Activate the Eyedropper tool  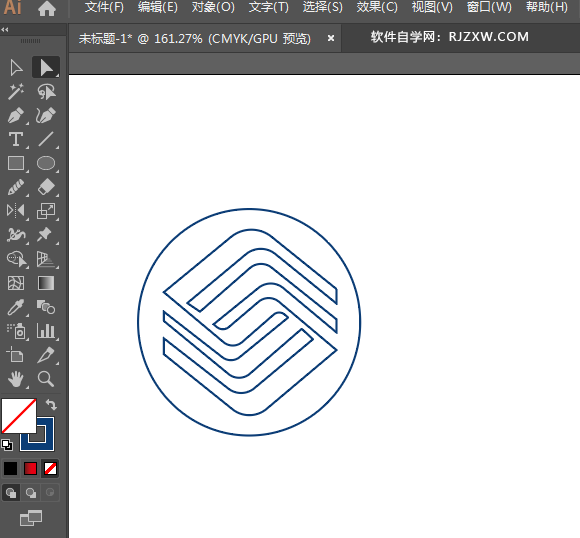(16, 307)
